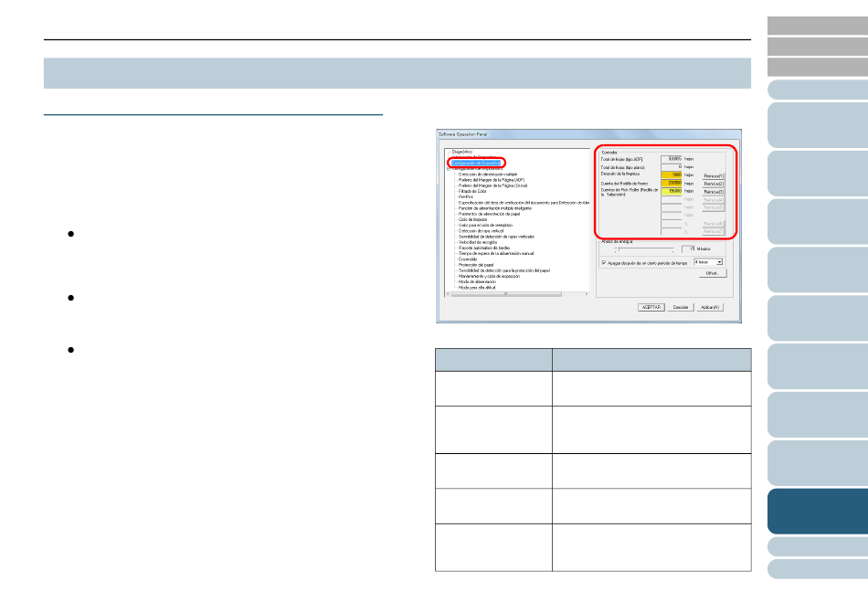
Task: Select Modo de alimentación tree item
Action: tap(477, 281)
